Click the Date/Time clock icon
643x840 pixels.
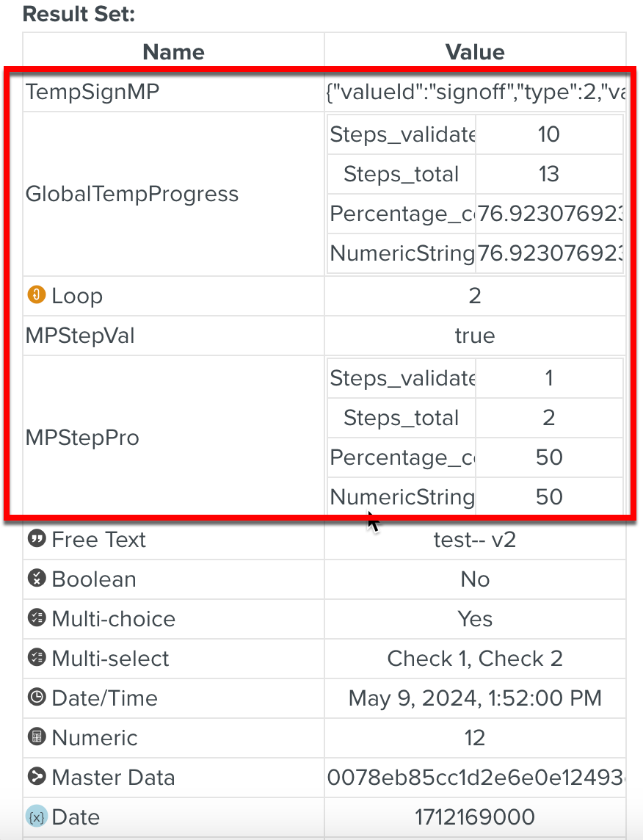point(36,698)
